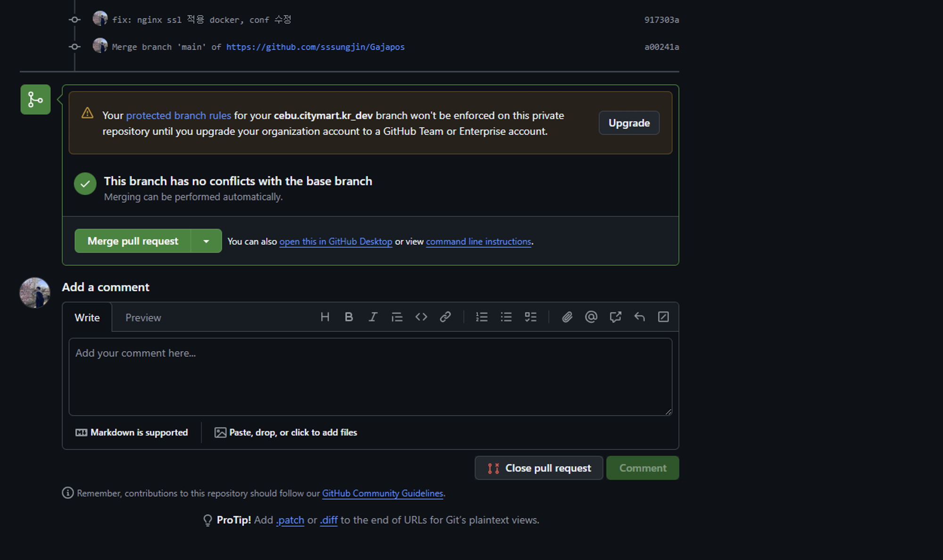The image size is (943, 560).
Task: Mention a user with @ icon
Action: [x=591, y=317]
